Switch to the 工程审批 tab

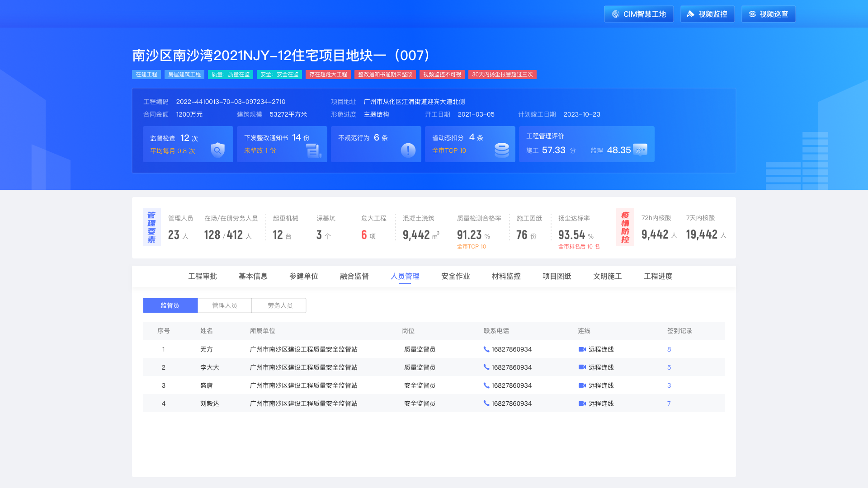(x=203, y=276)
